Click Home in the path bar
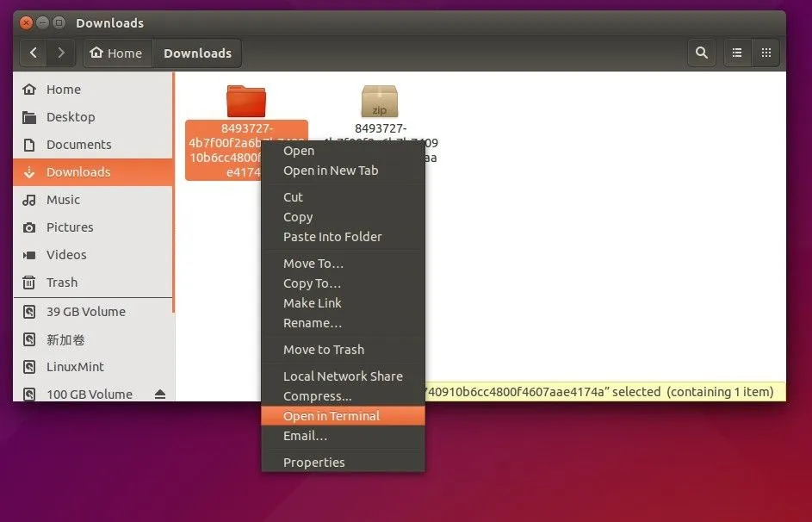 click(116, 53)
